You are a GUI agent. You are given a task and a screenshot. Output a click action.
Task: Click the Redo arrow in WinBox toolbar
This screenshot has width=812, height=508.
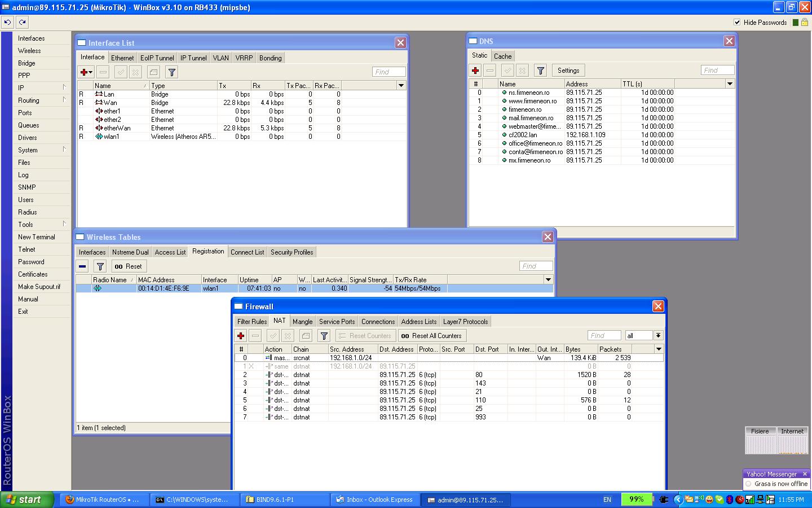tap(22, 23)
